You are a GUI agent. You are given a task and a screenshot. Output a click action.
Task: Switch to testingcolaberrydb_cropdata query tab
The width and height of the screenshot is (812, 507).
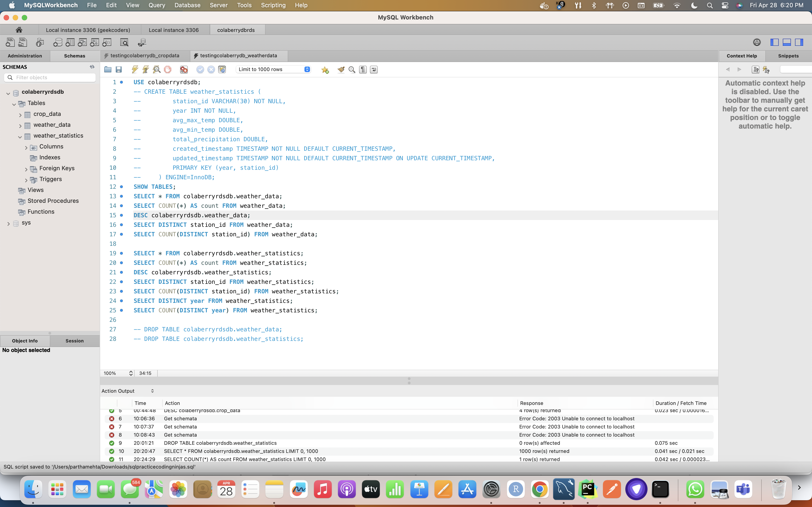[x=145, y=56]
